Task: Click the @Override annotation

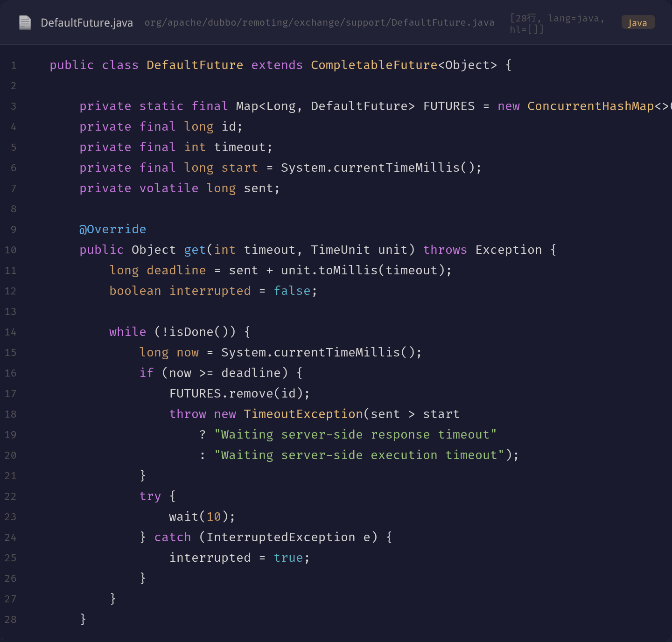Action: pos(112,229)
